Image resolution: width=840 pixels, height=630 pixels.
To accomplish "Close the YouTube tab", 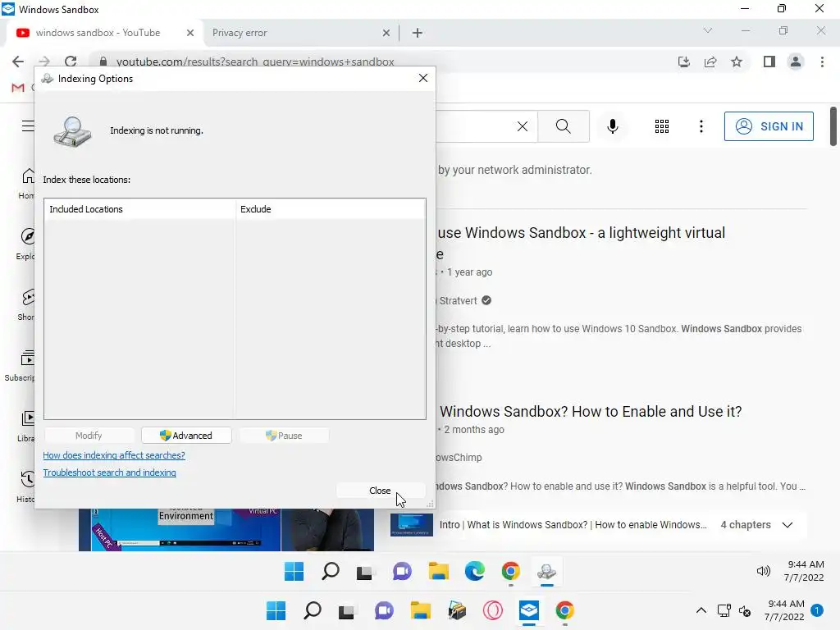I will (190, 33).
